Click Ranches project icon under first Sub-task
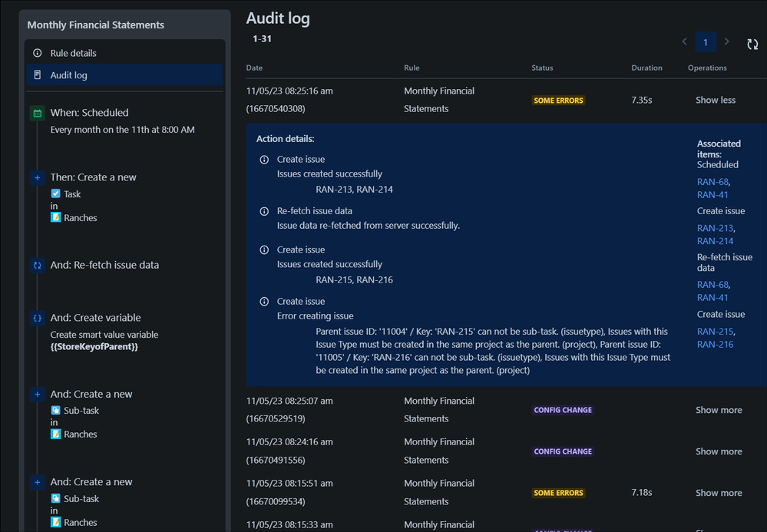This screenshot has height=532, width=767. pyautogui.click(x=56, y=434)
